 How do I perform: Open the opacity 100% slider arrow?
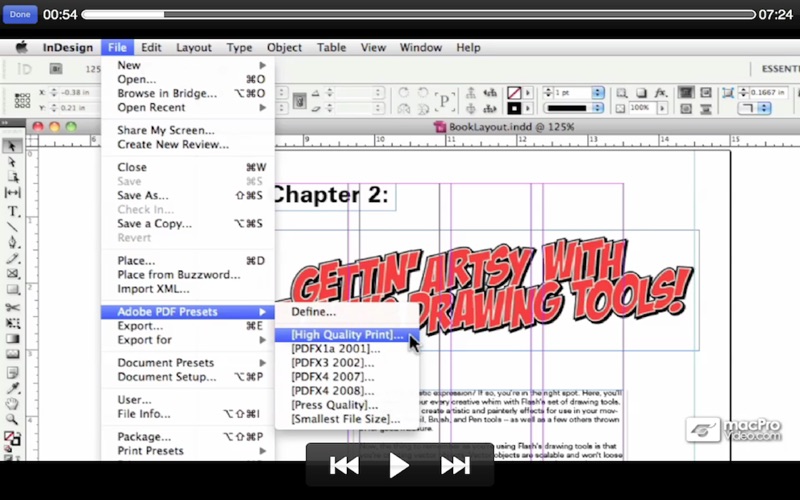[662, 108]
